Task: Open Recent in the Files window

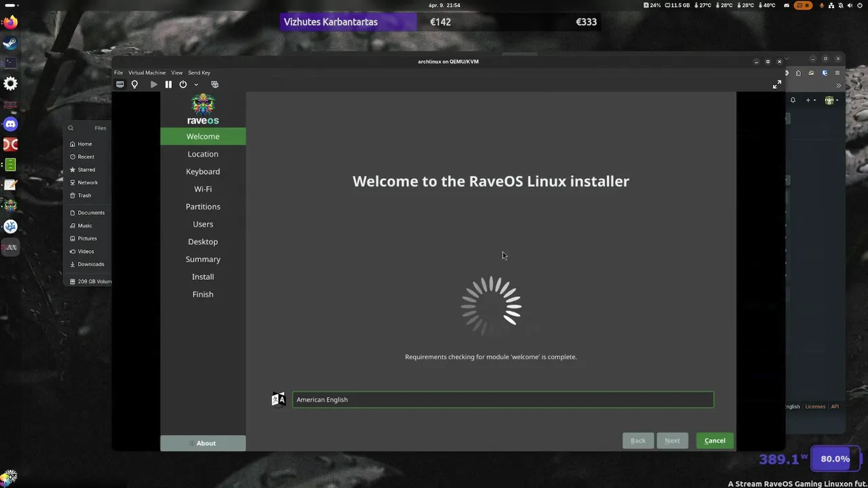Action: (85, 157)
